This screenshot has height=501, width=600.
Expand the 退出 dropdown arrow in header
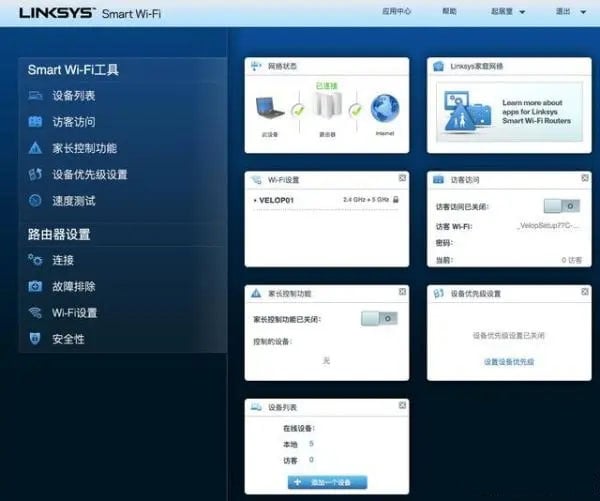pyautogui.click(x=583, y=12)
